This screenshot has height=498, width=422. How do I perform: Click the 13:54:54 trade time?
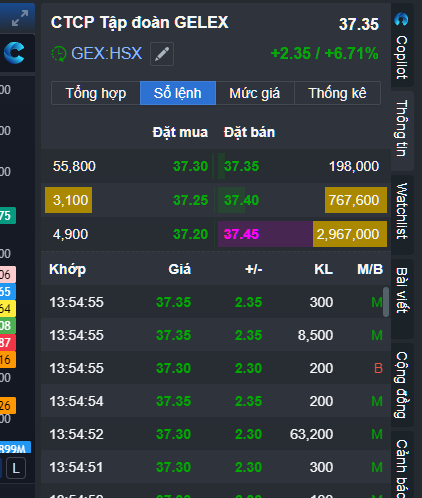76,401
